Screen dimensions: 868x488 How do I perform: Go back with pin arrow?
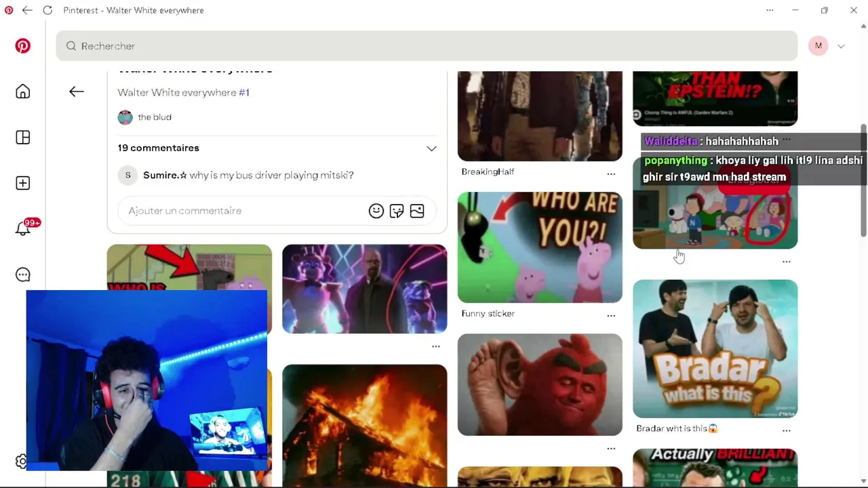pos(77,91)
